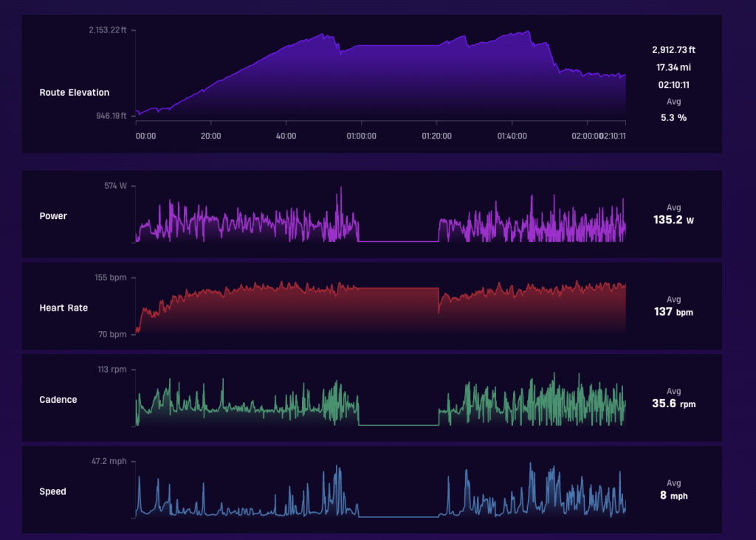Click the 5.3 % average grade value
Viewport: 756px width, 540px height.
673,117
